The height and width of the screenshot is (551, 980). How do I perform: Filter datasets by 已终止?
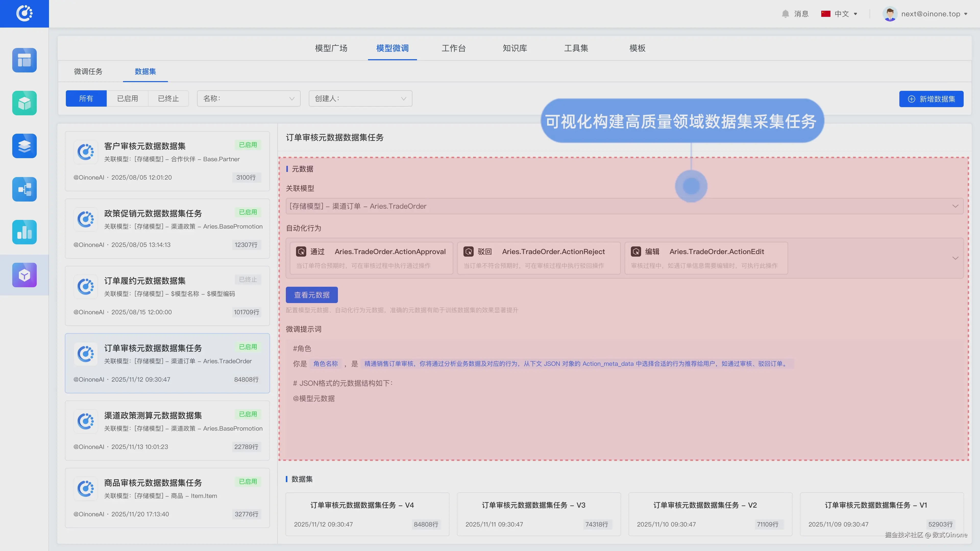(x=168, y=98)
